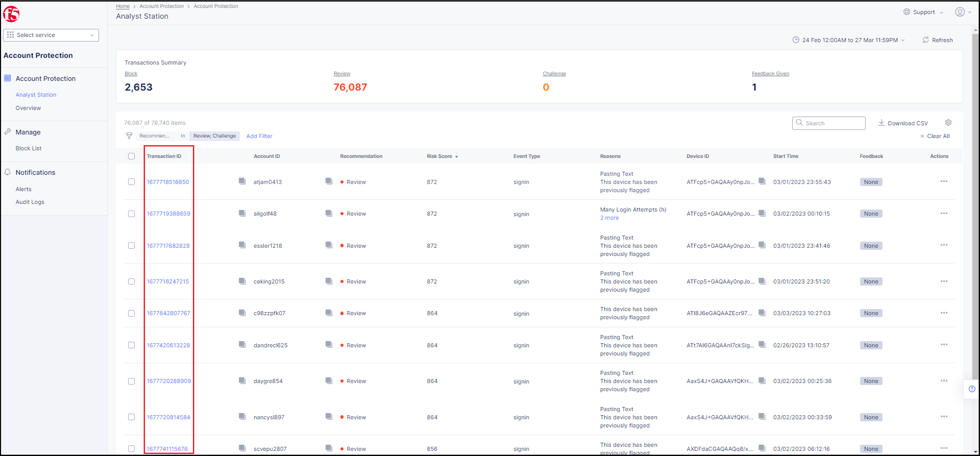Select the Overview menu item
980x456 pixels.
29,107
